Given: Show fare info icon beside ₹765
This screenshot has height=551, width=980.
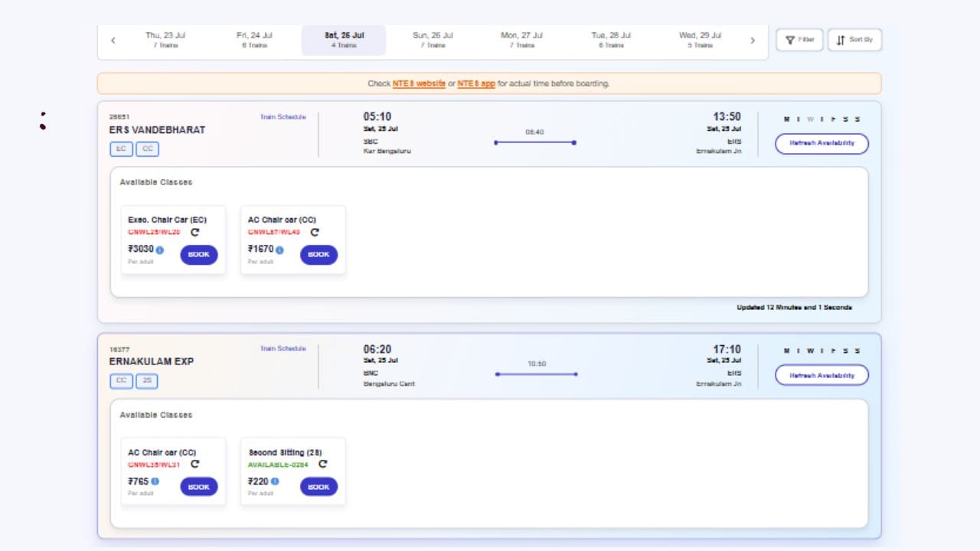Looking at the screenshot, I should [x=155, y=481].
